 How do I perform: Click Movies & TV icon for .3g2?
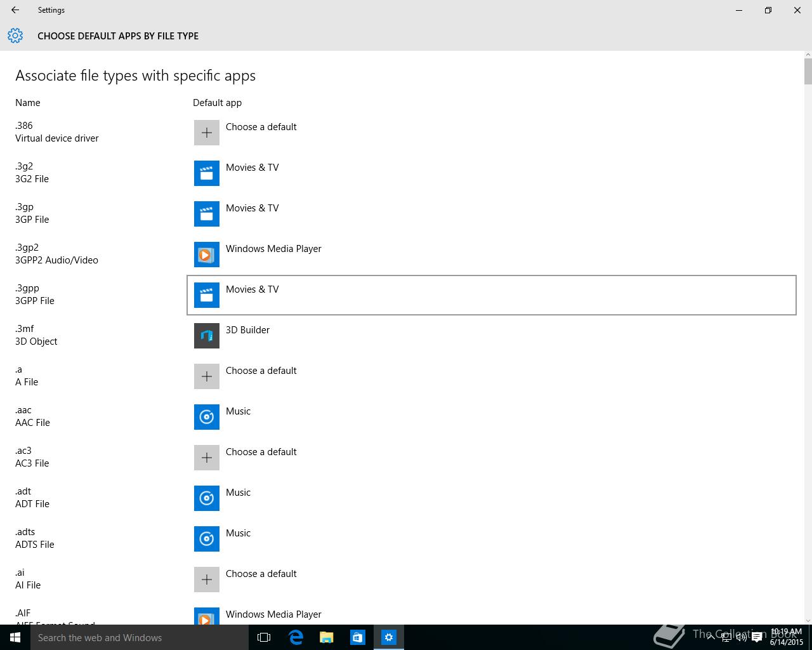tap(207, 173)
